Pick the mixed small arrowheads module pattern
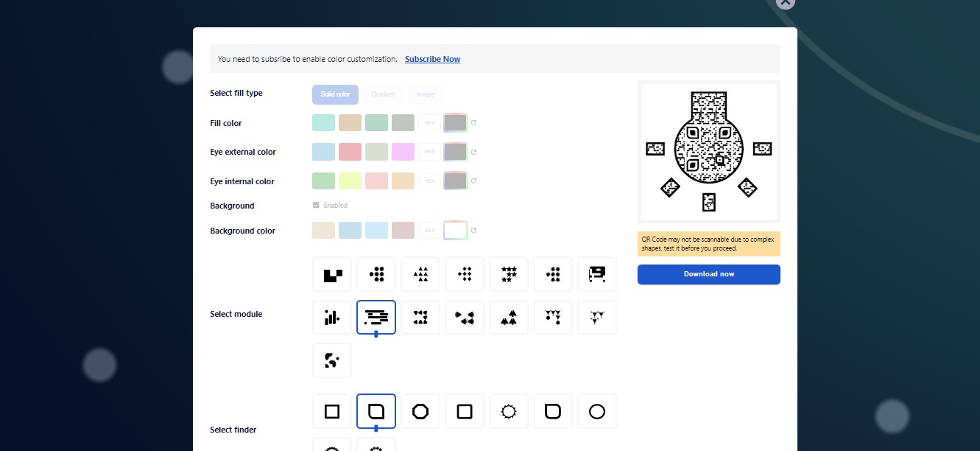Image resolution: width=980 pixels, height=451 pixels. click(420, 318)
